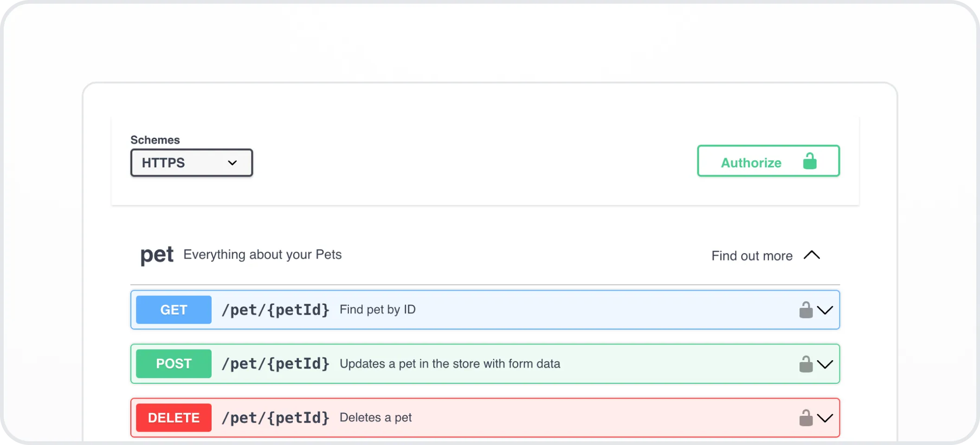This screenshot has height=445, width=980.
Task: Click the GET /pet/{petId} path text
Action: tap(276, 310)
